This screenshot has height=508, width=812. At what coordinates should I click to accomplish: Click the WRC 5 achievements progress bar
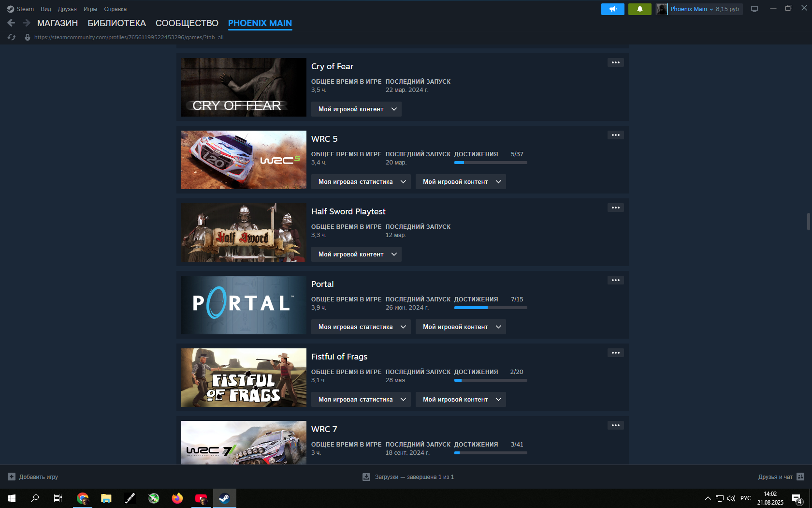(491, 163)
